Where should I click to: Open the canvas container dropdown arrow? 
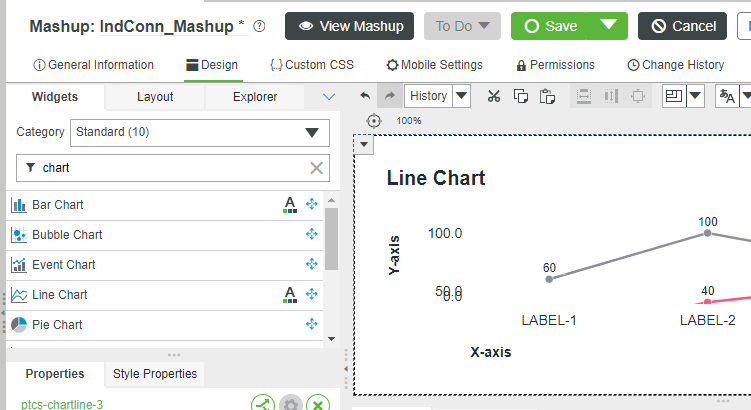(364, 144)
